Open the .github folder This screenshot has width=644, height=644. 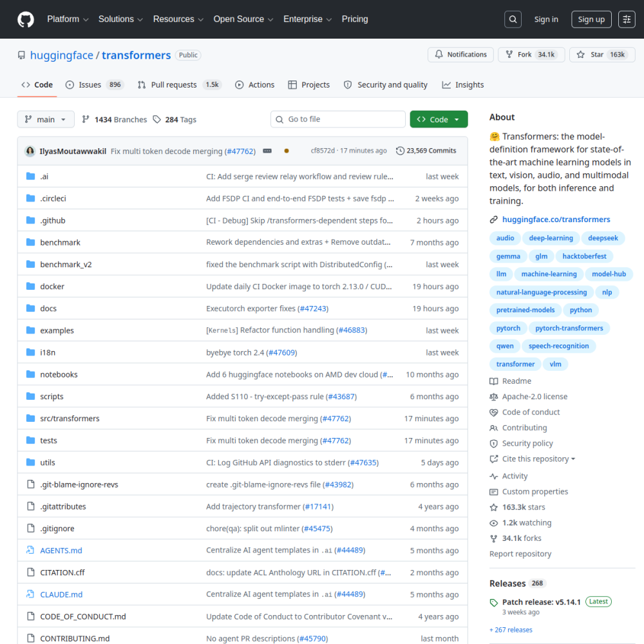click(53, 220)
